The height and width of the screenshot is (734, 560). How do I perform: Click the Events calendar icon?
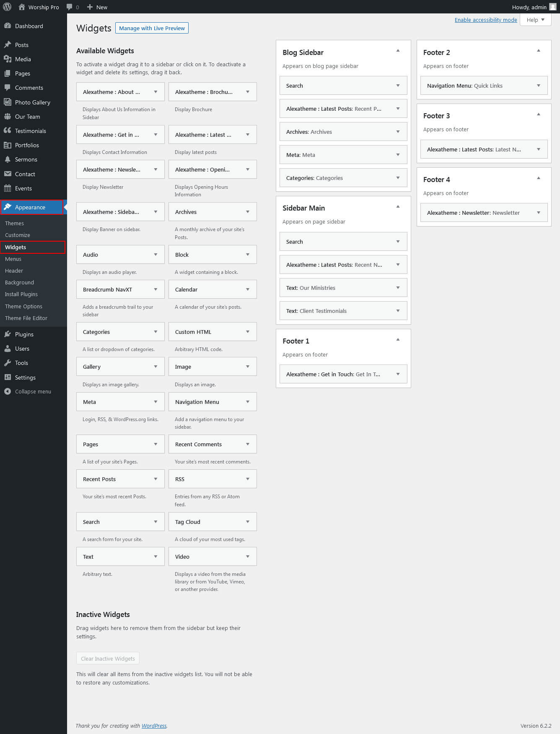[x=8, y=188]
